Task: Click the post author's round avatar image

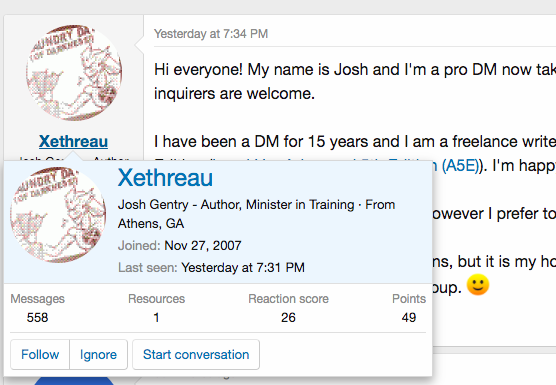Action: 74,73
